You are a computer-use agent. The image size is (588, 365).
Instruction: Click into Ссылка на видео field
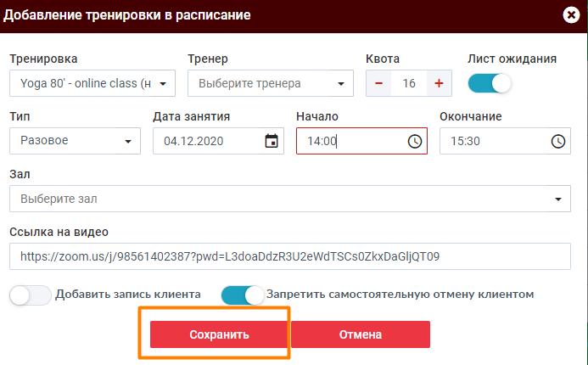[x=290, y=255]
